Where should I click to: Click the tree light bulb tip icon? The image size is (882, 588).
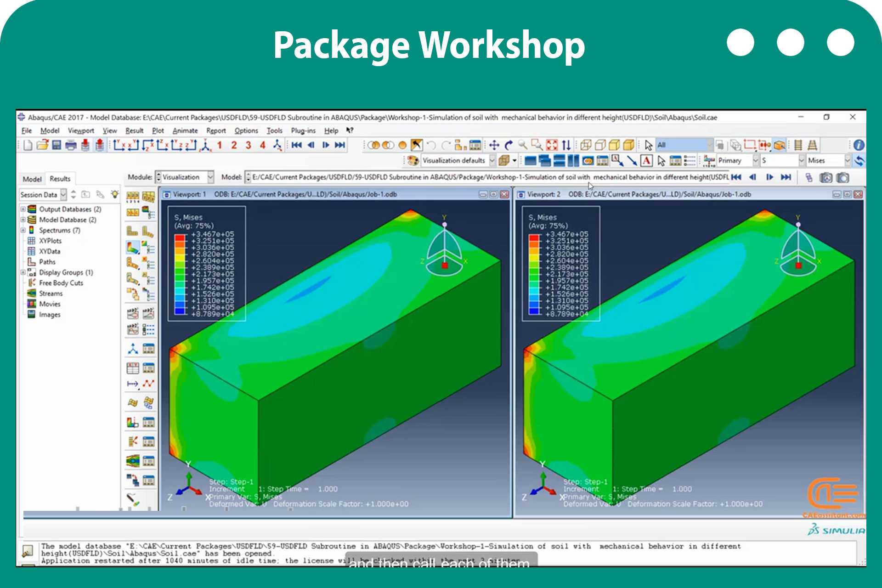coord(115,194)
